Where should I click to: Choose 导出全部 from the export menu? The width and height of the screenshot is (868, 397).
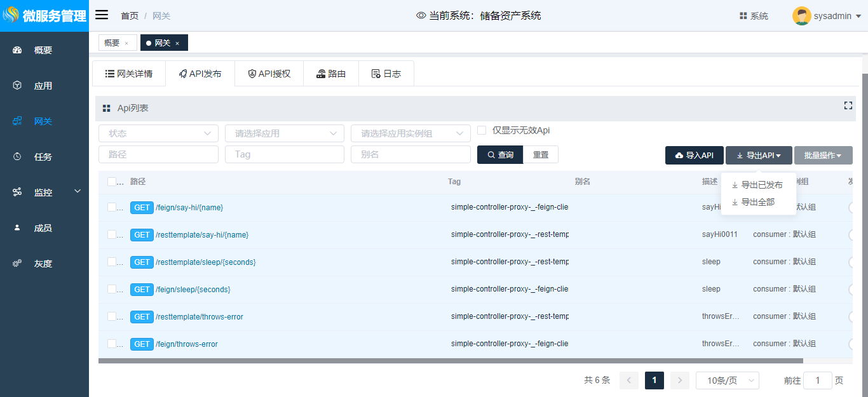(x=757, y=202)
